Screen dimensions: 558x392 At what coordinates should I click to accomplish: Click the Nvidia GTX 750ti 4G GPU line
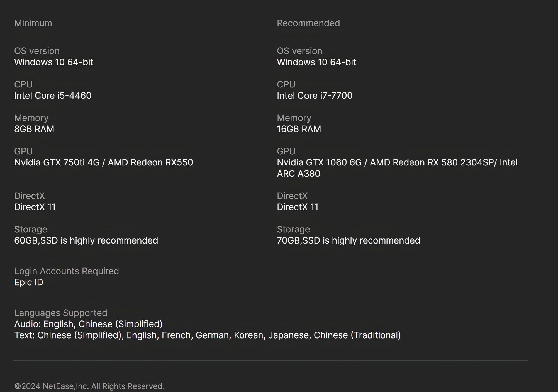(103, 162)
